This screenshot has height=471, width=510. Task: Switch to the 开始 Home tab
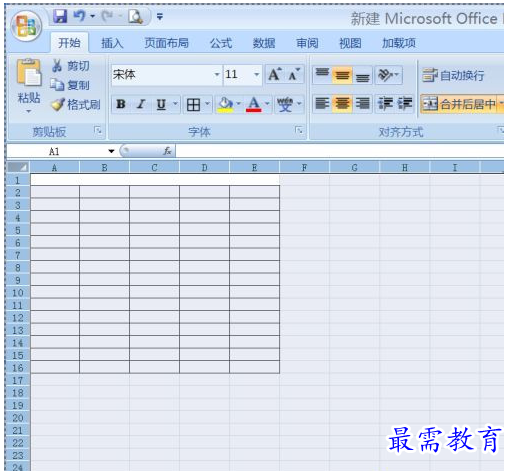click(x=69, y=43)
